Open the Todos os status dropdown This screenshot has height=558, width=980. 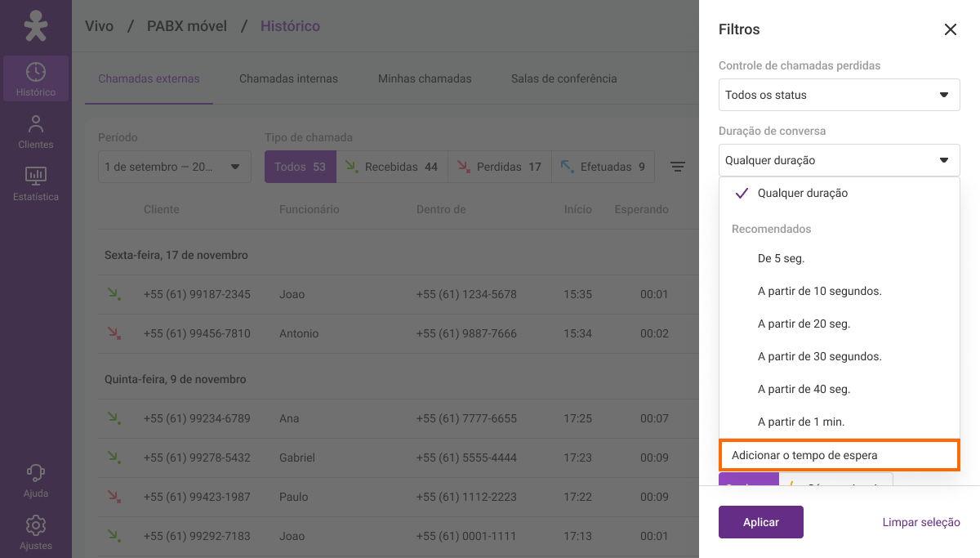click(x=840, y=95)
